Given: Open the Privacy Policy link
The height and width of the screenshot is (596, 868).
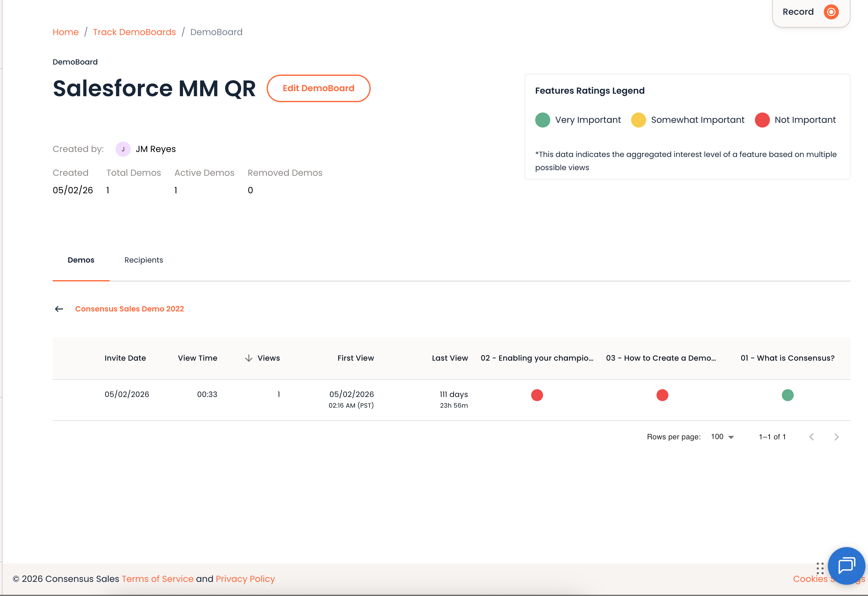Looking at the screenshot, I should point(245,579).
